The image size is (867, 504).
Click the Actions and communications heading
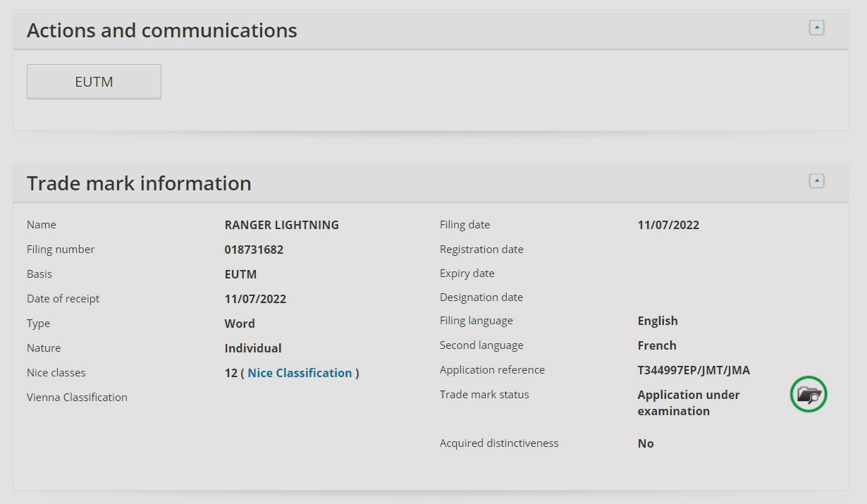coord(162,31)
